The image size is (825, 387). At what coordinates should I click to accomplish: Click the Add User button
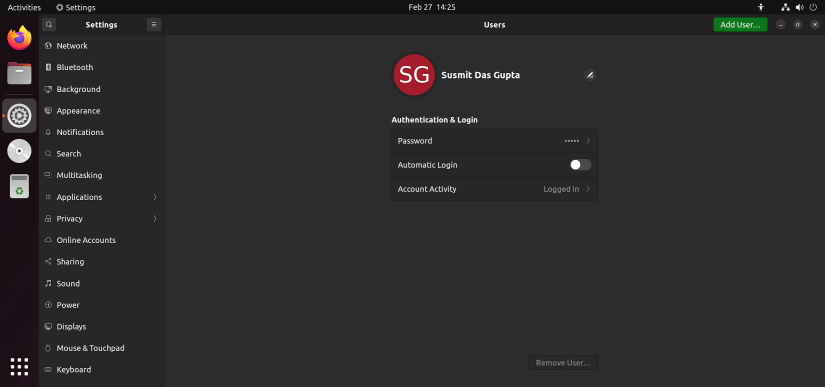tap(740, 25)
